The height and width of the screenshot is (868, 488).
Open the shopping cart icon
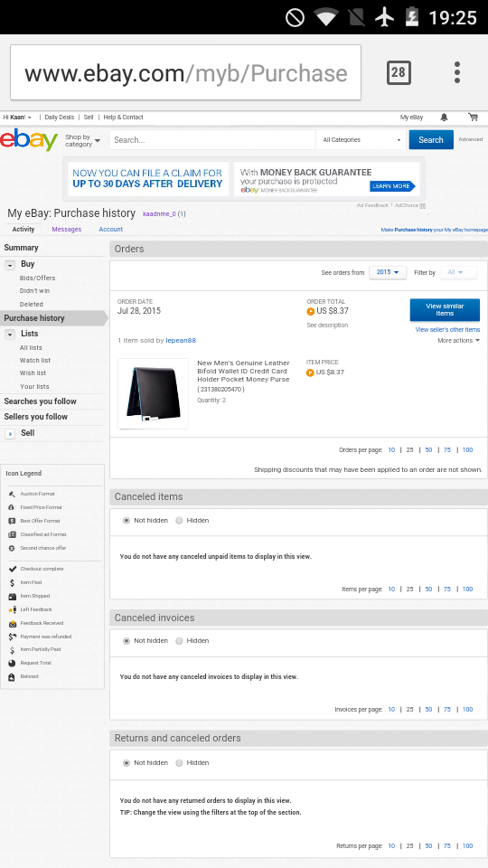(473, 117)
